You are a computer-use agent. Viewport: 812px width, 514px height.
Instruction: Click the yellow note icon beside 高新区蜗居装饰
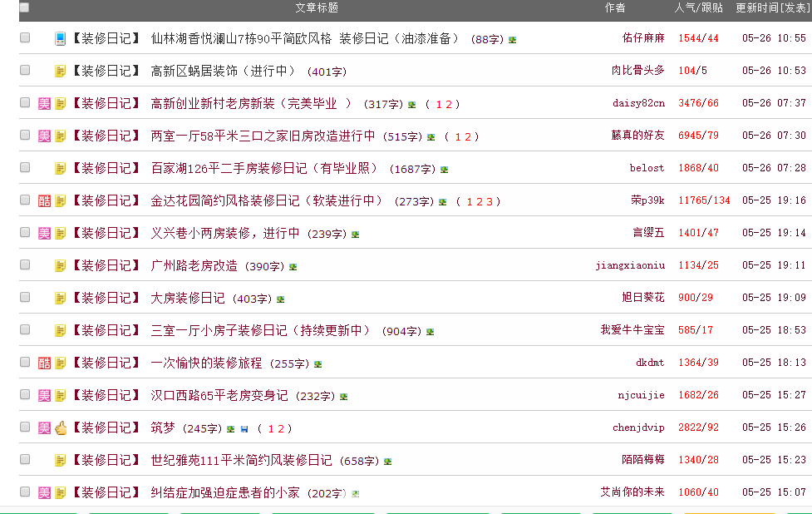click(x=60, y=71)
